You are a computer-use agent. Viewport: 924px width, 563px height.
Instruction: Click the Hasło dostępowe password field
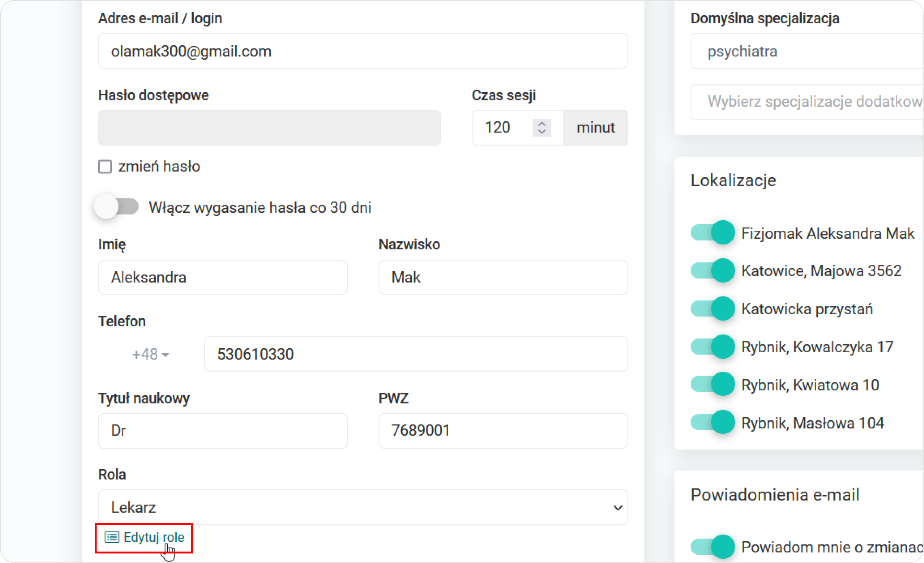point(270,127)
